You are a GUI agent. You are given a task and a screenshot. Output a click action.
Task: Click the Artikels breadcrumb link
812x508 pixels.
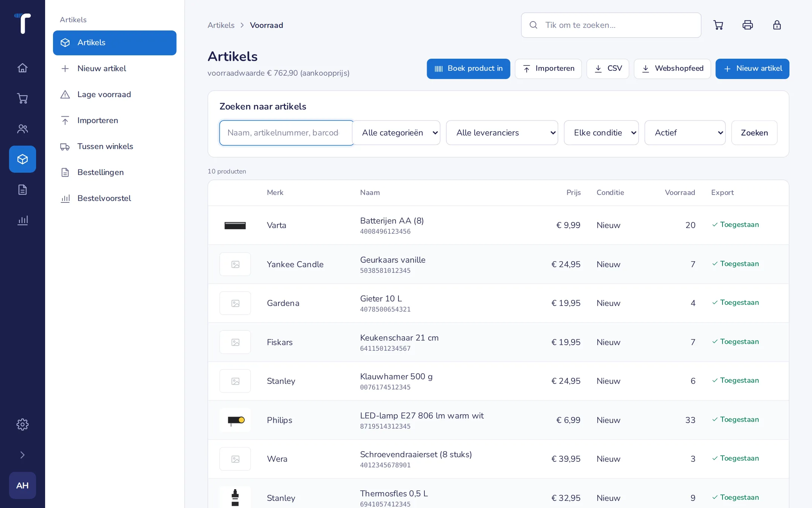tap(221, 25)
